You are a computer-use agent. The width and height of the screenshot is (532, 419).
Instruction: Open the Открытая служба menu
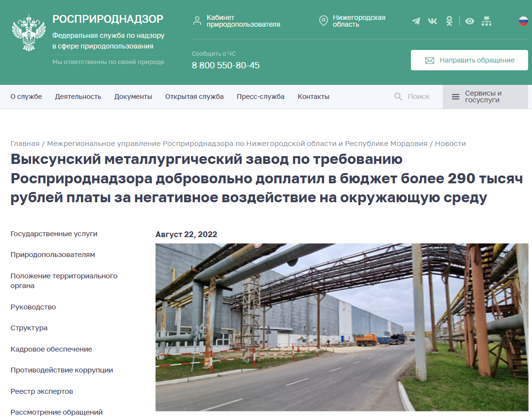coord(194,97)
